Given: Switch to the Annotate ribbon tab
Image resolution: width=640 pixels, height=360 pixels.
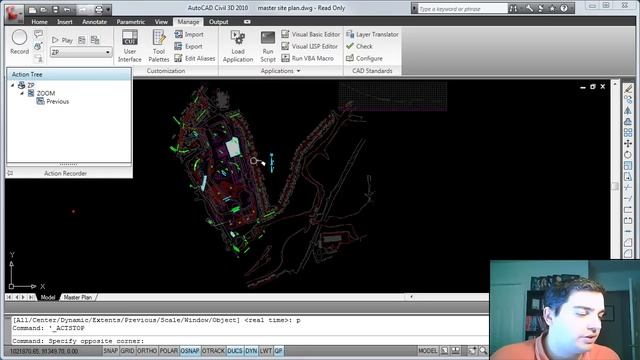Looking at the screenshot, I should [x=94, y=22].
